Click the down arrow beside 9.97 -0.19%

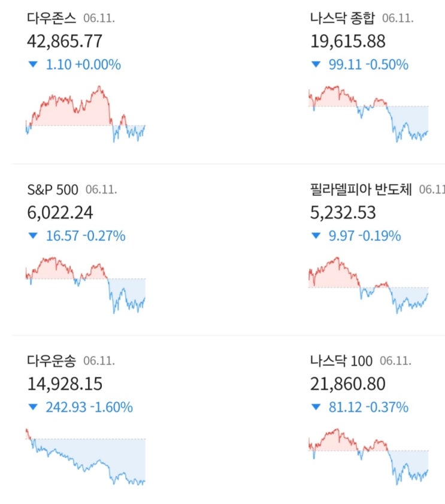click(316, 236)
